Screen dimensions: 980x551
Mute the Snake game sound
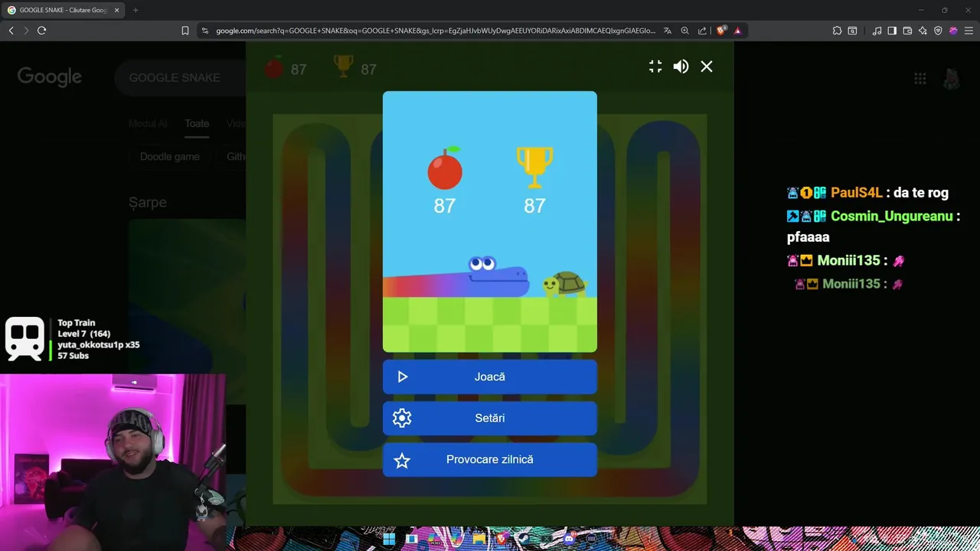tap(681, 67)
